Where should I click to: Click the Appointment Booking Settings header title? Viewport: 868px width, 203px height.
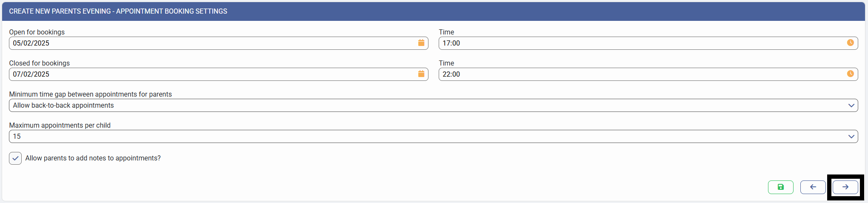(118, 11)
